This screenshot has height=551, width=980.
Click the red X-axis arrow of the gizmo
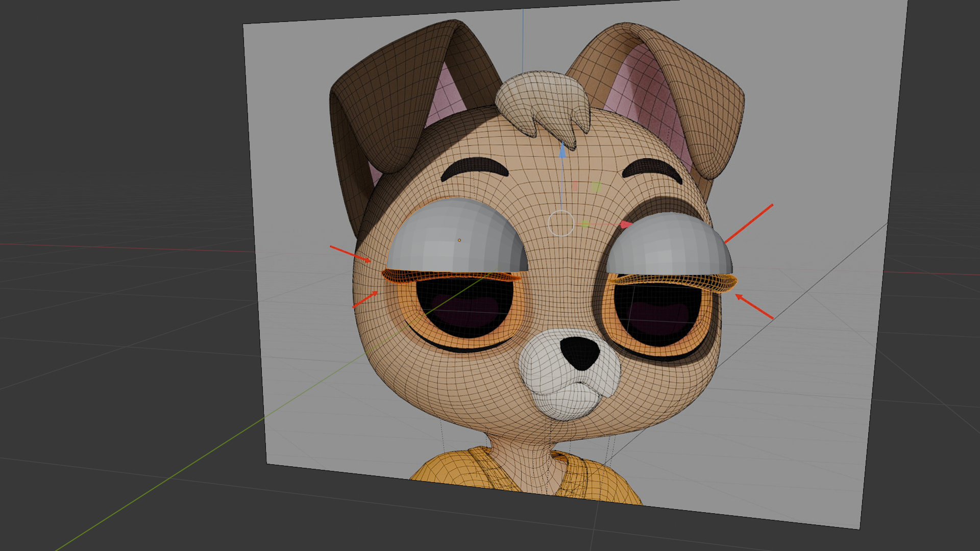pos(625,224)
